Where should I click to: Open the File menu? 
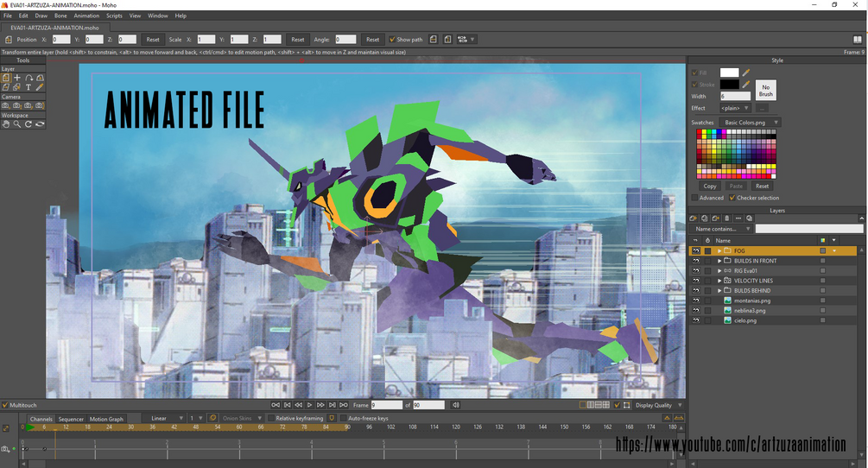pyautogui.click(x=7, y=16)
